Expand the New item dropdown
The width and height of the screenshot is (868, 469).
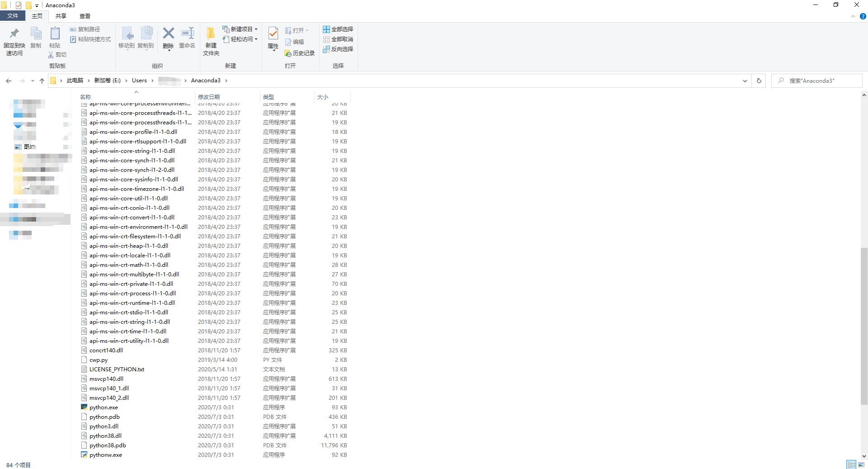[x=256, y=29]
